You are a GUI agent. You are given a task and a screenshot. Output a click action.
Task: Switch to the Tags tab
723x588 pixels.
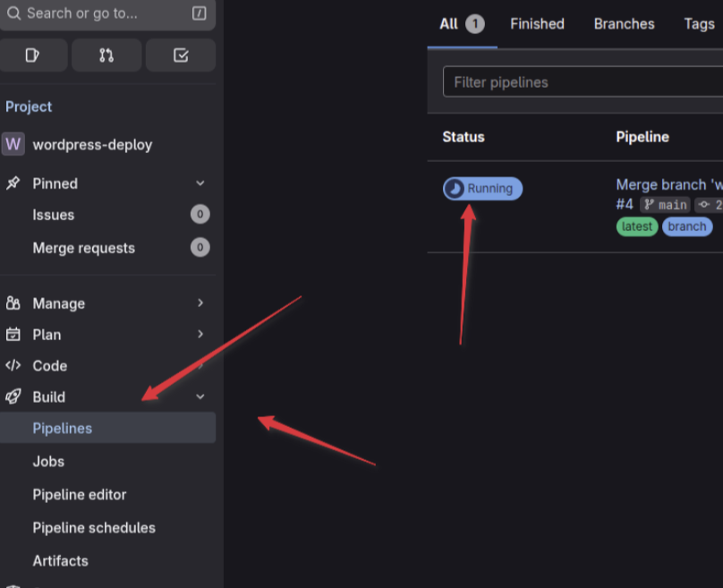pos(699,24)
